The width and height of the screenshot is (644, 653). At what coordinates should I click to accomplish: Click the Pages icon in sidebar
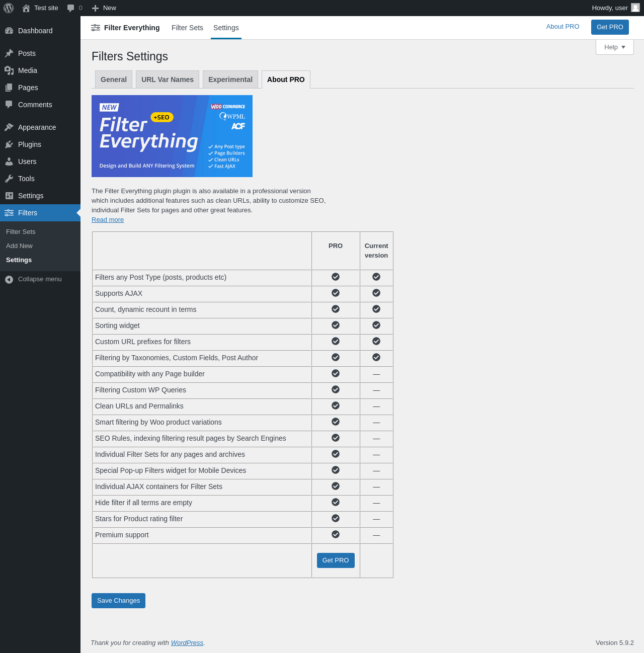pos(9,88)
